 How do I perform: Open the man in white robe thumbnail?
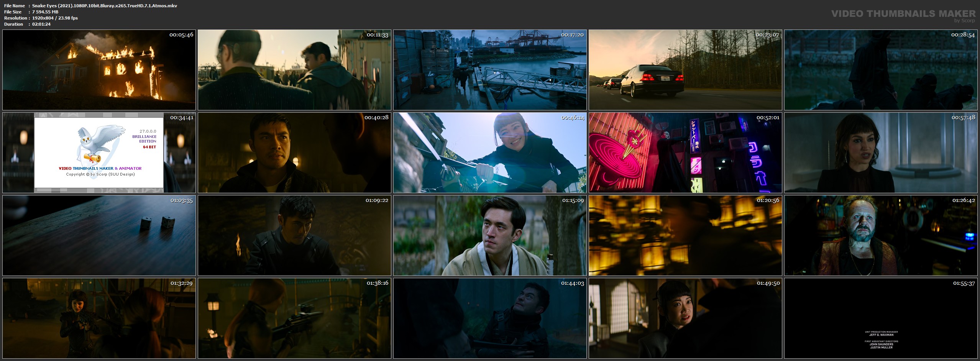click(x=490, y=235)
